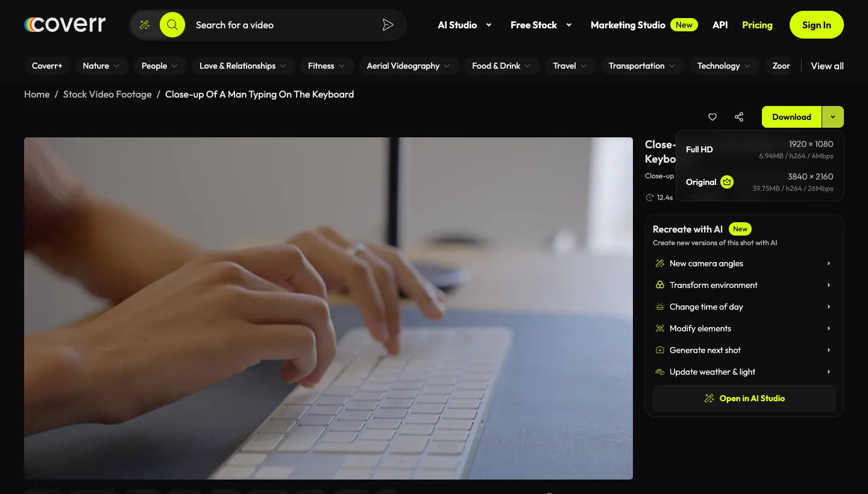Choose Generate next shot option
This screenshot has height=494, width=868.
[744, 350]
